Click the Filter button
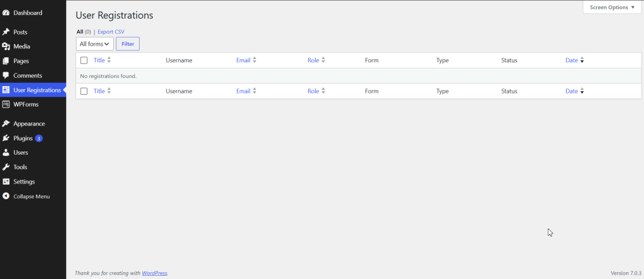 pyautogui.click(x=128, y=44)
